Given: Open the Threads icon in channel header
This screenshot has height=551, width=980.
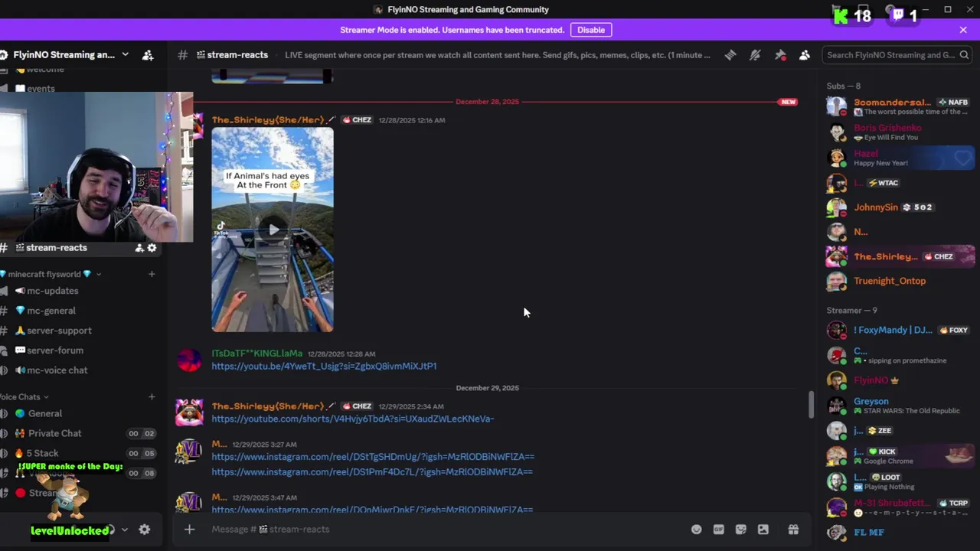Looking at the screenshot, I should point(730,55).
